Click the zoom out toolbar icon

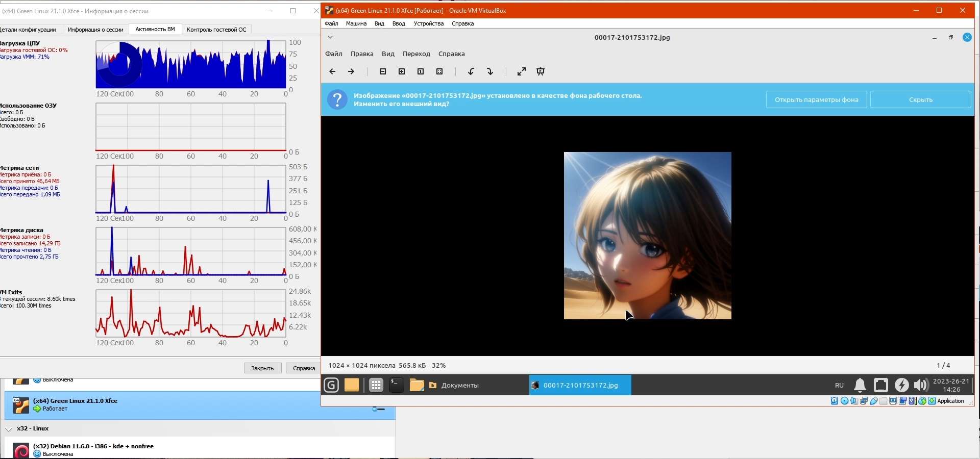point(383,72)
